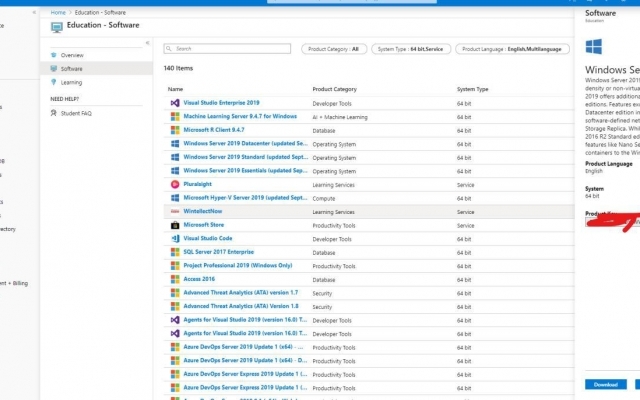The width and height of the screenshot is (640, 400).
Task: Click the Windows Server 2019 Standard icon
Action: [175, 157]
